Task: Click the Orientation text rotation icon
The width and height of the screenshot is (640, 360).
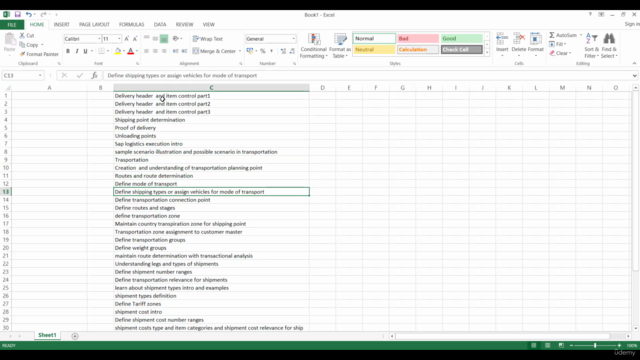Action: tap(176, 39)
